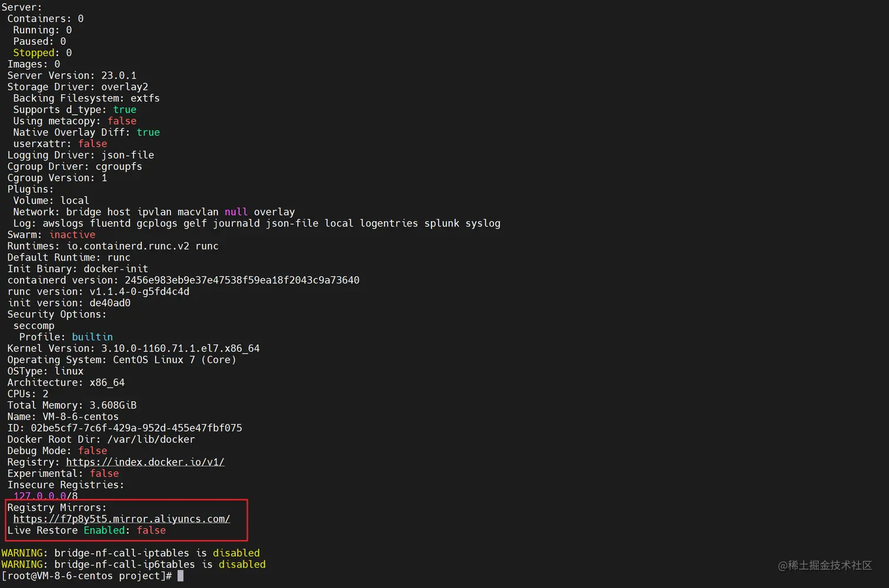Open the aliyuncs registry mirror URL
This screenshot has width=889, height=588.
[122, 519]
